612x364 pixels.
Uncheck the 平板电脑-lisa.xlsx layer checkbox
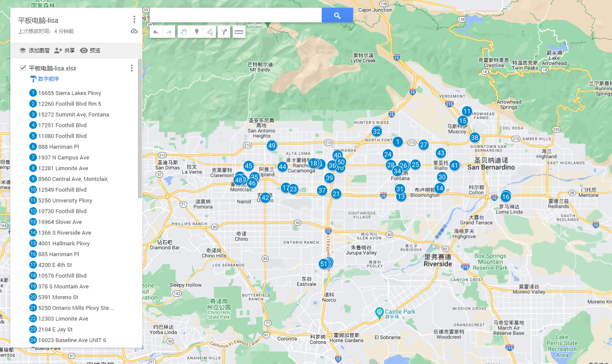pos(23,68)
